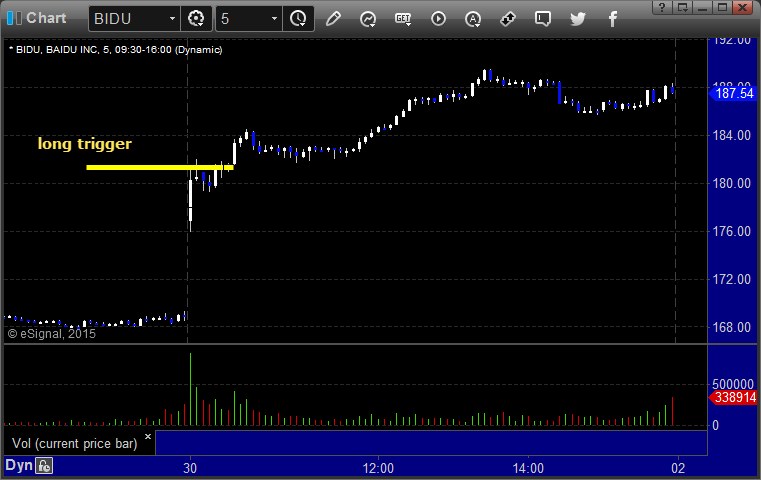Viewport: 761px width, 480px height.
Task: Click the symbol link arrows icon
Action: pyautogui.click(x=508, y=19)
